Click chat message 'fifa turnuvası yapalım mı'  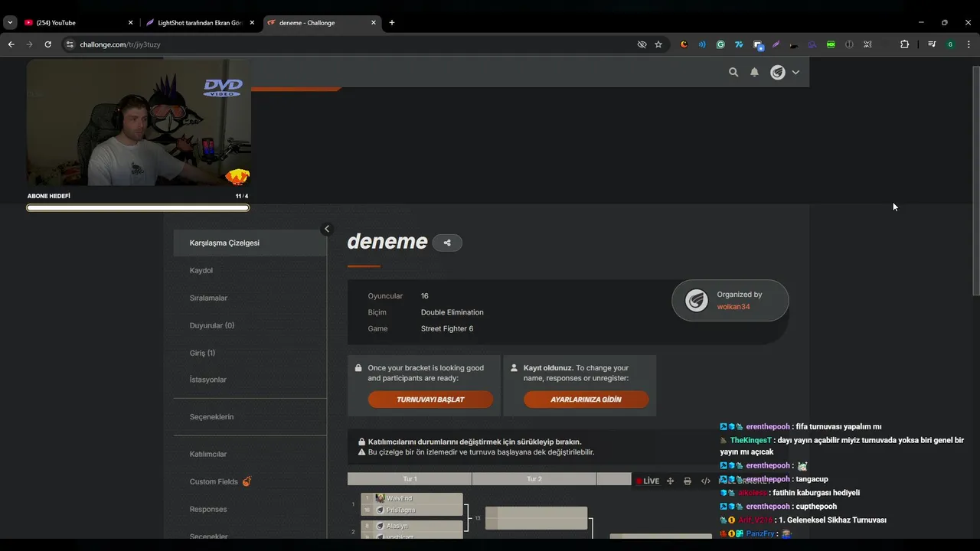(839, 427)
